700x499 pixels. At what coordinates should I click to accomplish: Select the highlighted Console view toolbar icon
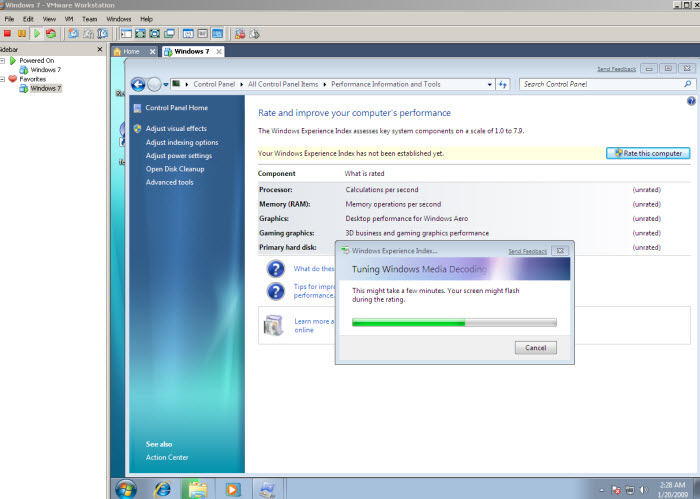point(217,33)
